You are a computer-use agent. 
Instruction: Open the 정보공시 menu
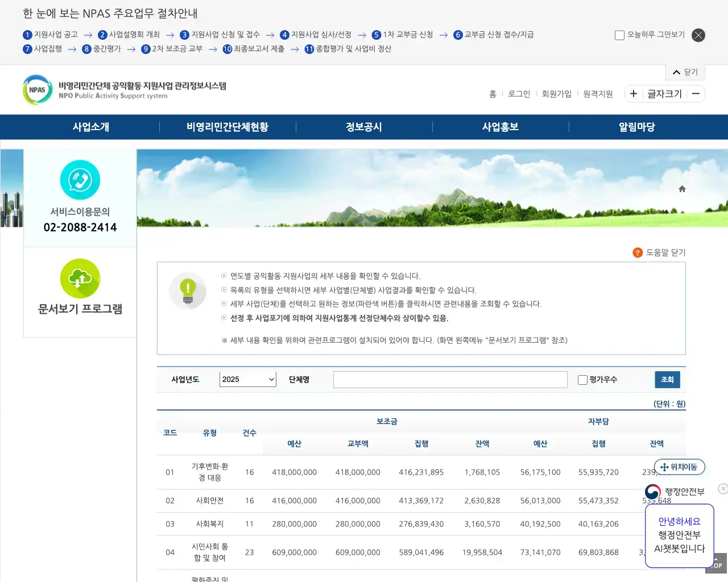364,127
